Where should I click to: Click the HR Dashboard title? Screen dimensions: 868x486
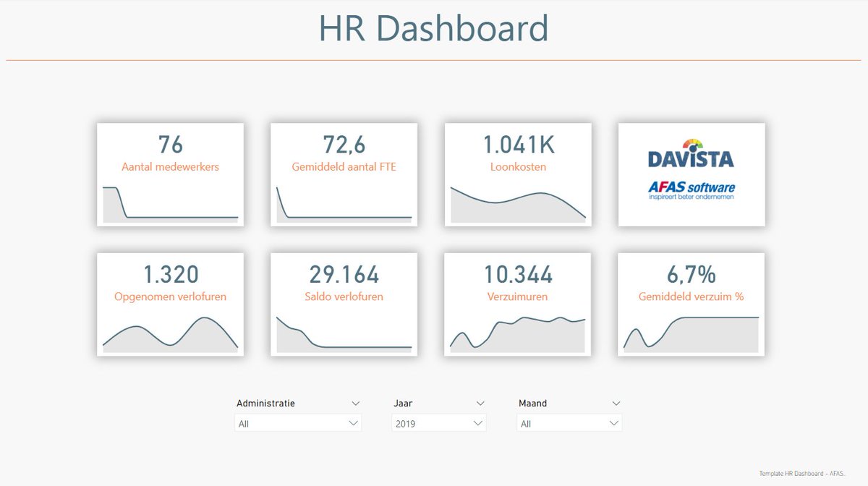click(x=433, y=29)
